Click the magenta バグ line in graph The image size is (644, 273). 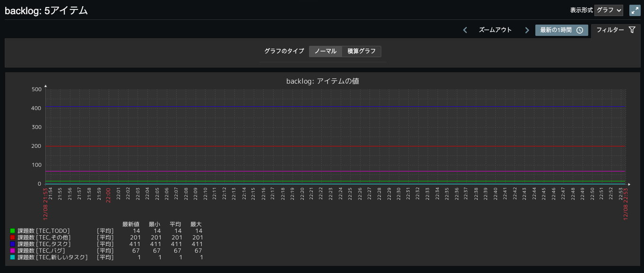pyautogui.click(x=335, y=171)
